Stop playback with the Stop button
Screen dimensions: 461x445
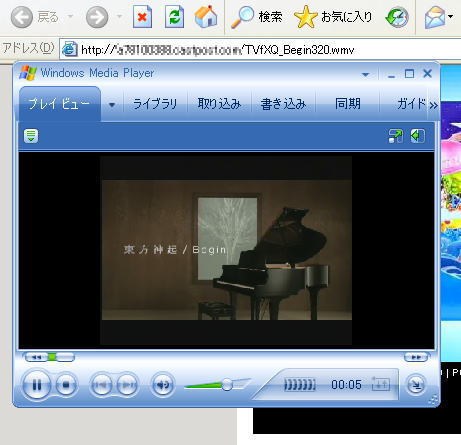[66, 385]
